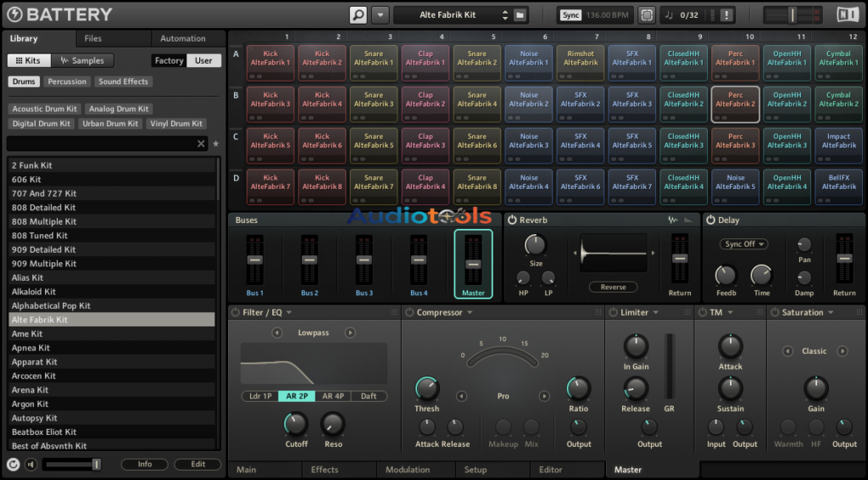This screenshot has height=480, width=868.
Task: Select next compressor mode after Pro
Action: click(x=544, y=396)
